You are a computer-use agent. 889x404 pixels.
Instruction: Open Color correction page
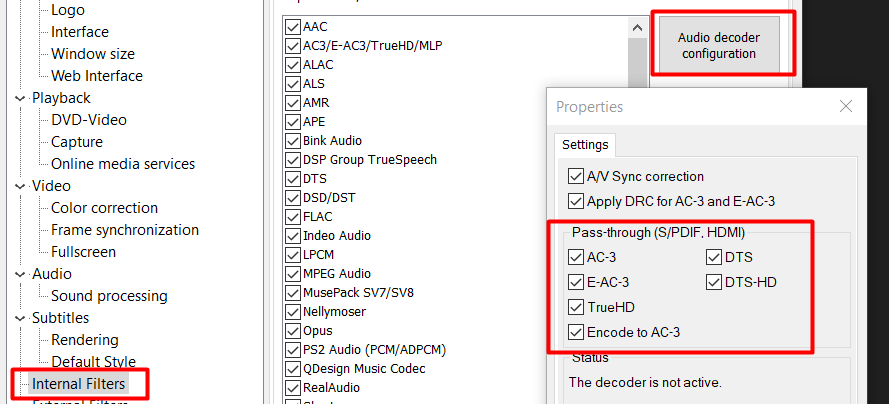click(104, 208)
